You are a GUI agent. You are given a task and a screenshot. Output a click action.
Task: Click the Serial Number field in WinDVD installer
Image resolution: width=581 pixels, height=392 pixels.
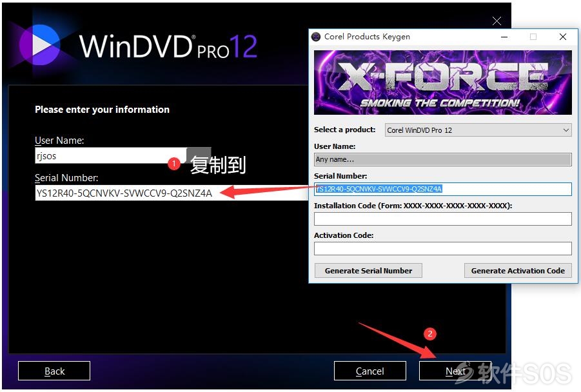click(x=172, y=193)
